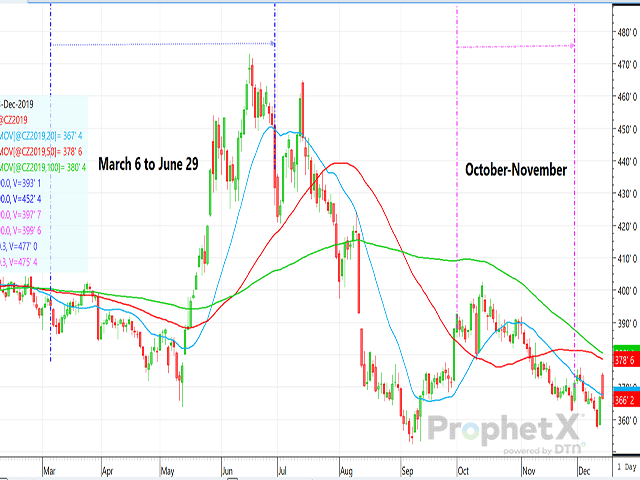Image resolution: width=640 pixels, height=480 pixels.
Task: Click the Dec label on time axis
Action: click(584, 471)
